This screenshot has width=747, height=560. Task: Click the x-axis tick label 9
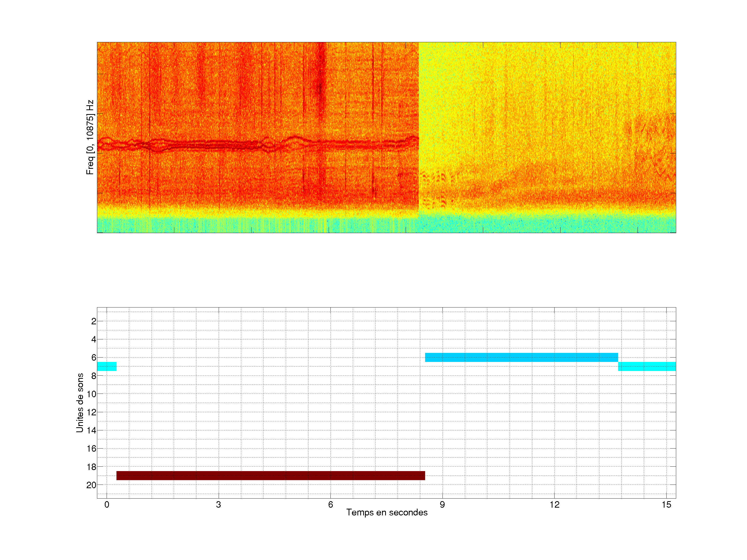point(442,505)
